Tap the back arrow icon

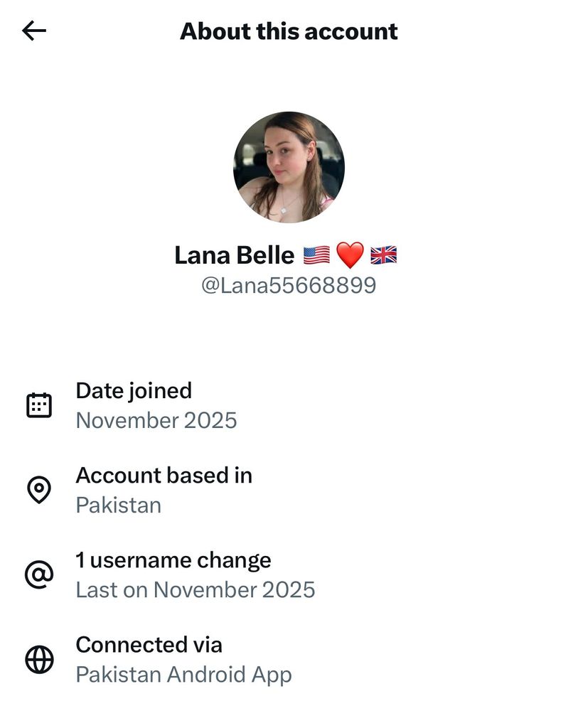[33, 31]
